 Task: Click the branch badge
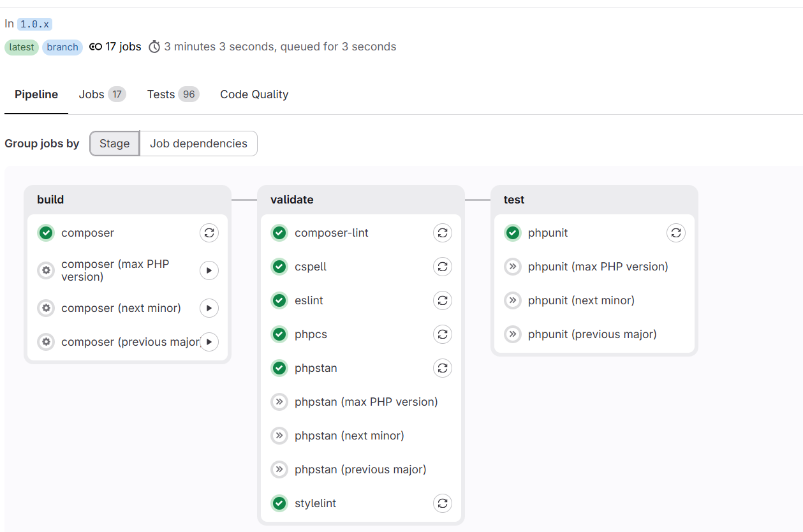coord(63,47)
